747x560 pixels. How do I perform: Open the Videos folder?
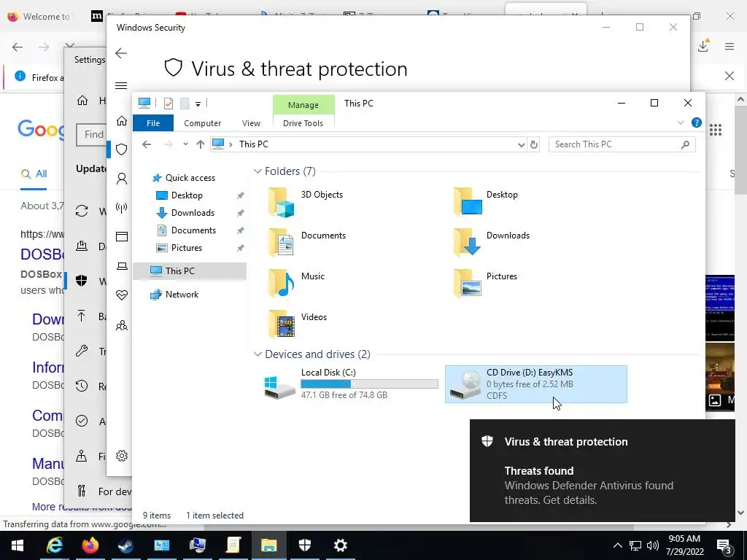[297, 324]
